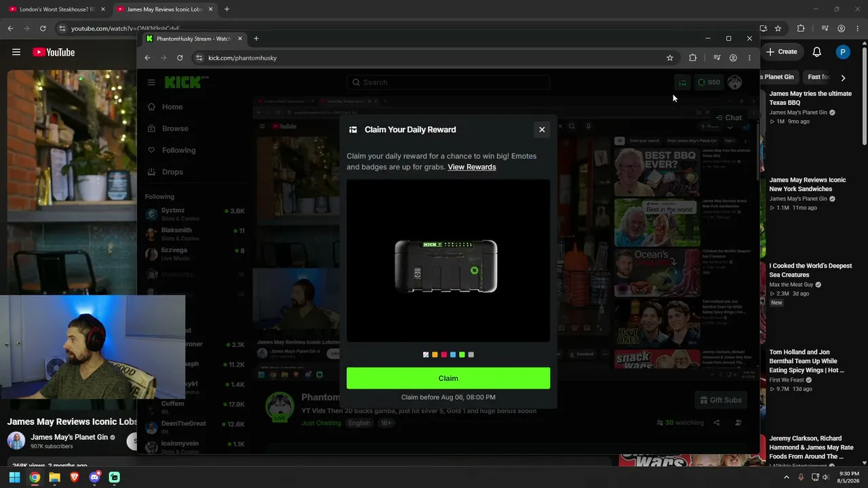Open the Windows Start menu
The width and height of the screenshot is (868, 488).
click(x=14, y=477)
